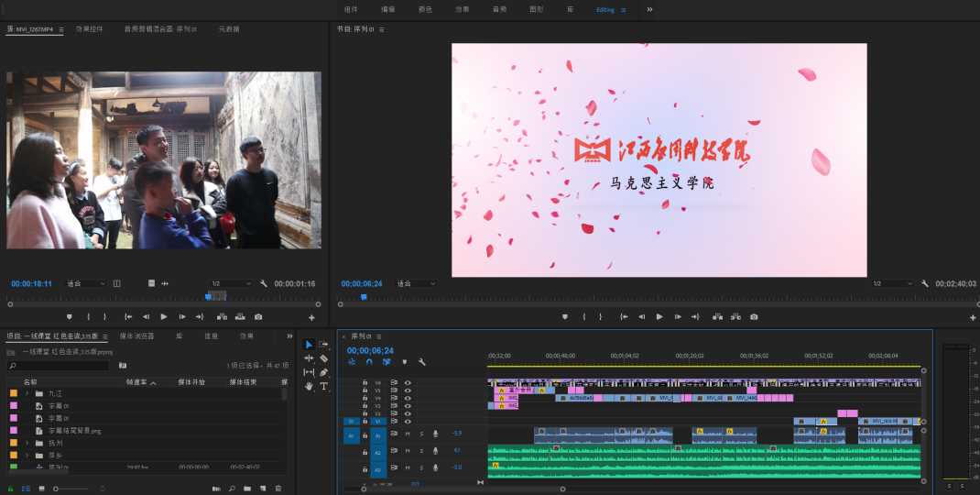Click Export Frame camera in Source monitor
Image resolution: width=980 pixels, height=495 pixels.
click(x=258, y=317)
